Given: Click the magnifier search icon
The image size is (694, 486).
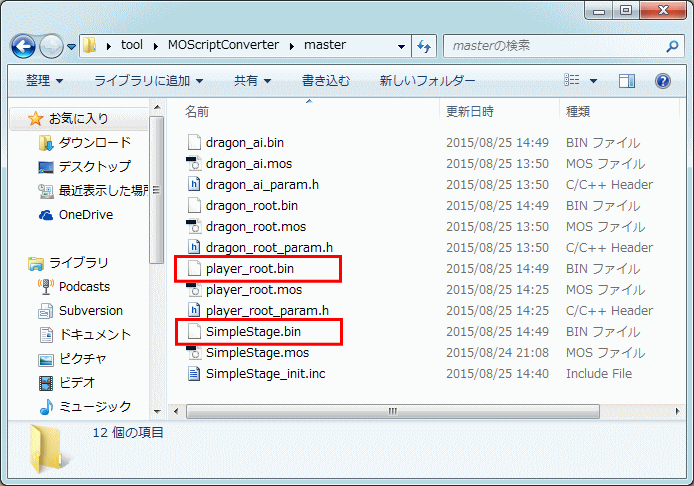Looking at the screenshot, I should 673,46.
